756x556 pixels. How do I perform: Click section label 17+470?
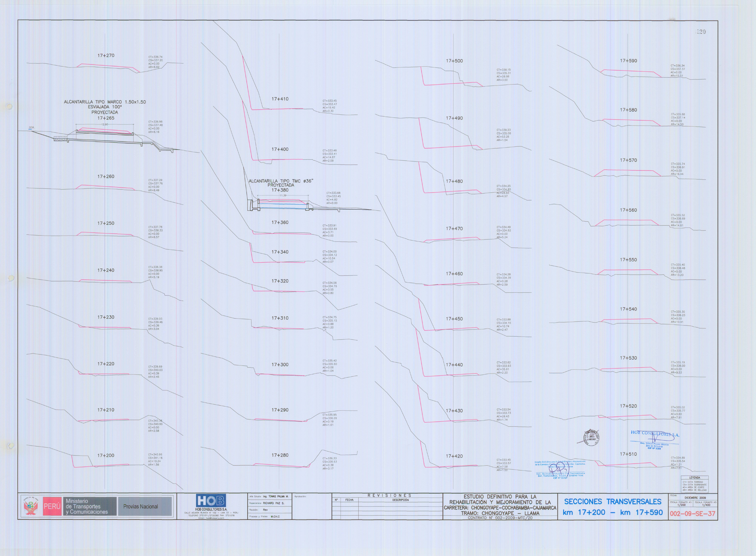click(x=454, y=229)
